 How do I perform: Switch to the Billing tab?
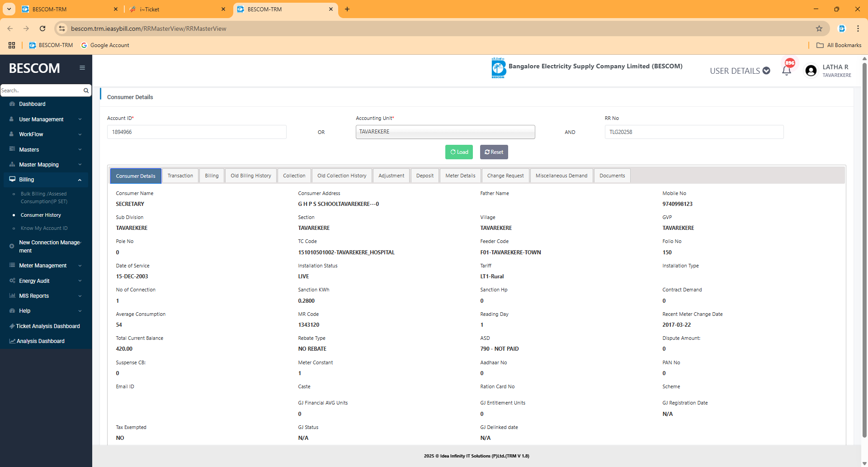point(212,176)
